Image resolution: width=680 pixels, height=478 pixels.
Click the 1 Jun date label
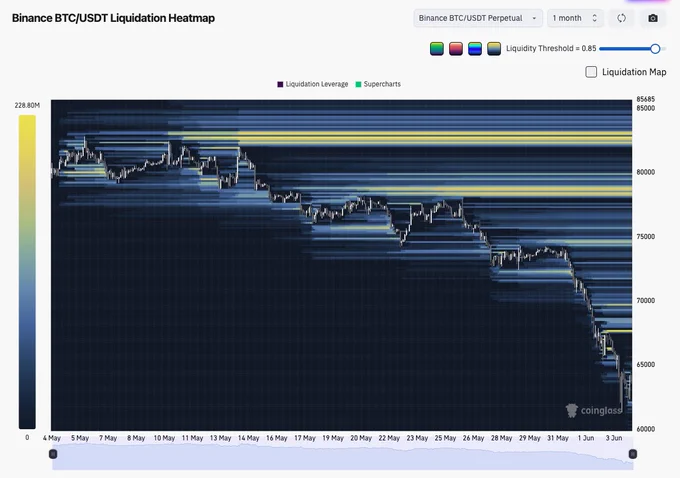586,438
